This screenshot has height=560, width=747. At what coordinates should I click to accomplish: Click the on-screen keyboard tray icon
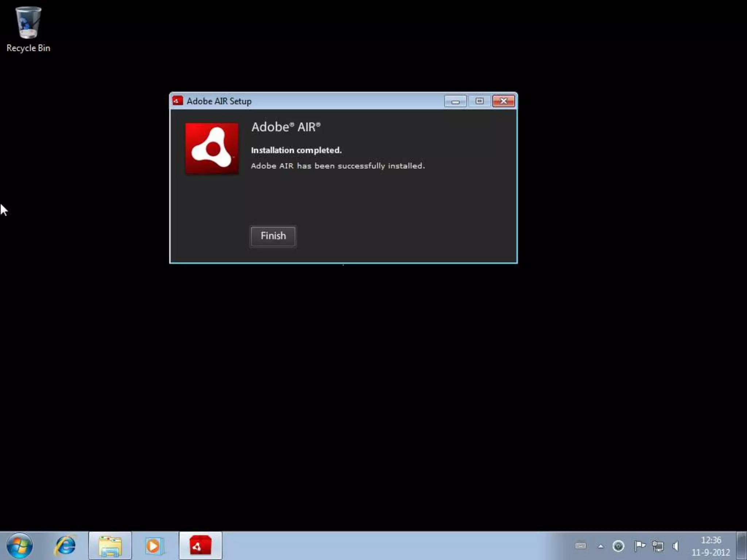tap(581, 546)
